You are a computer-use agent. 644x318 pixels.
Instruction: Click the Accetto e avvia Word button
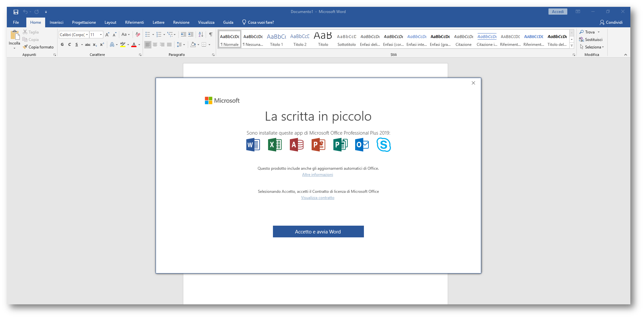pyautogui.click(x=318, y=232)
